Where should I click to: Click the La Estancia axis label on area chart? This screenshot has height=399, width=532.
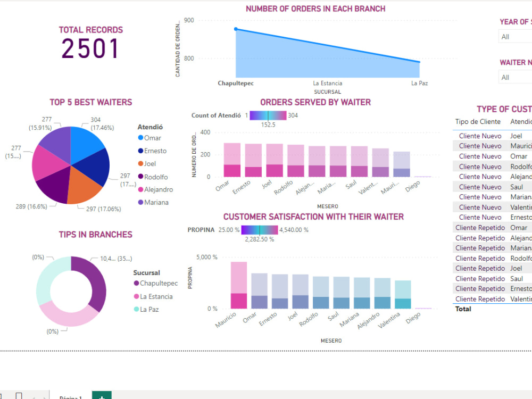click(327, 83)
